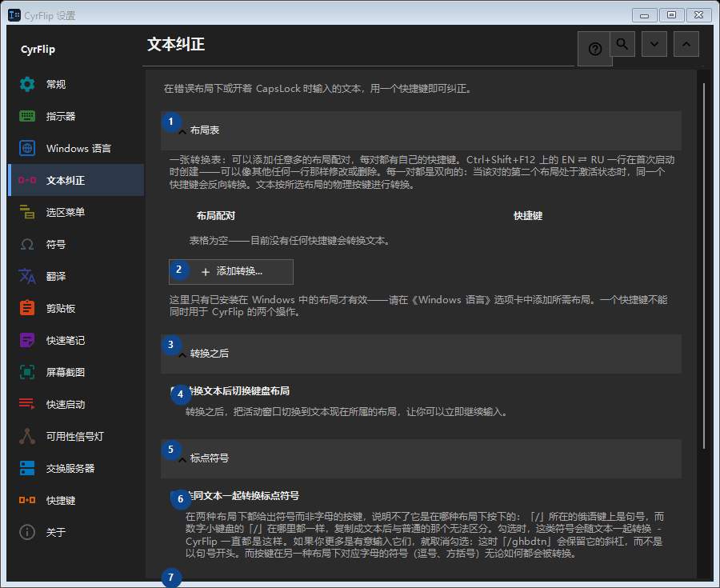Viewport: 720px width, 588px height.
Task: Expand all sections with the down chevron
Action: (654, 44)
